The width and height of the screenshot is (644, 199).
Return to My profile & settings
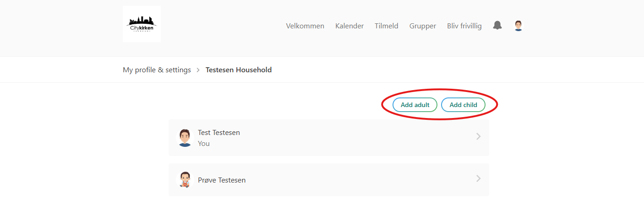[x=157, y=70]
